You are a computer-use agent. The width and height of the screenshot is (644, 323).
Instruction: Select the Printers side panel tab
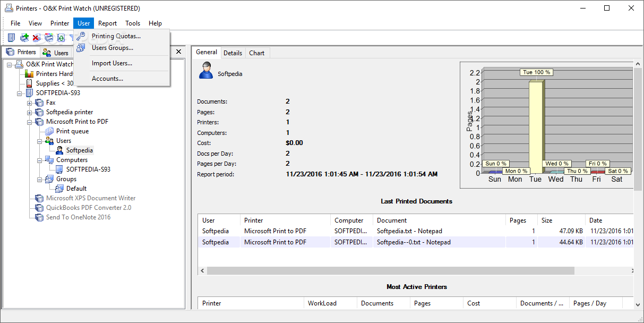pyautogui.click(x=21, y=52)
